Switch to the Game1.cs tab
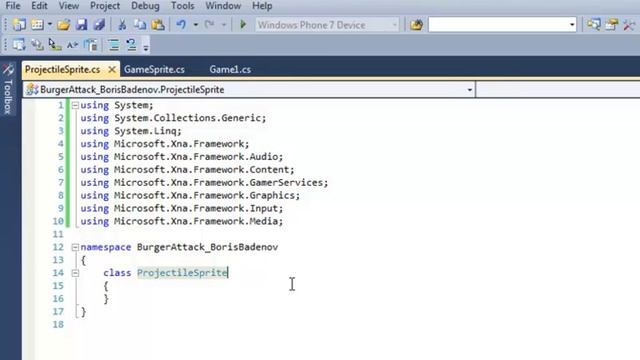The width and height of the screenshot is (640, 360). [x=230, y=70]
